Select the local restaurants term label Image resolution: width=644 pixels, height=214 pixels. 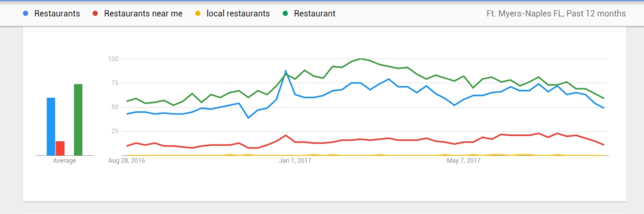click(238, 13)
